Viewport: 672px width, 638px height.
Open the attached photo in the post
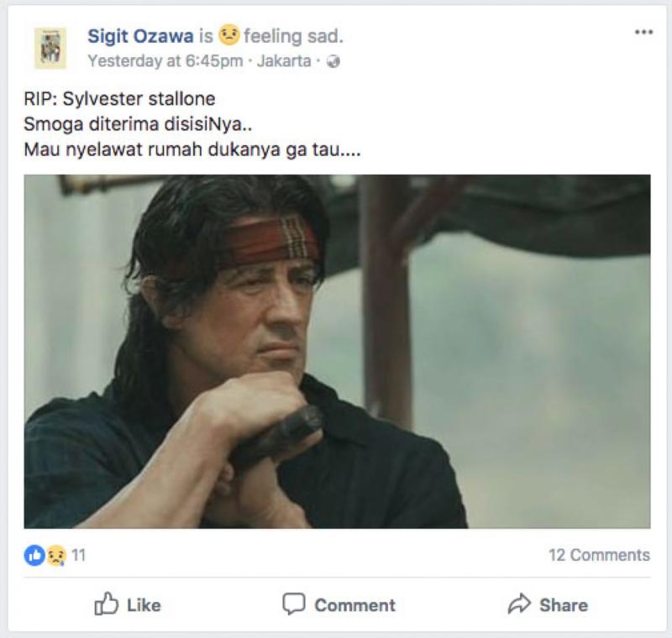pyautogui.click(x=337, y=351)
